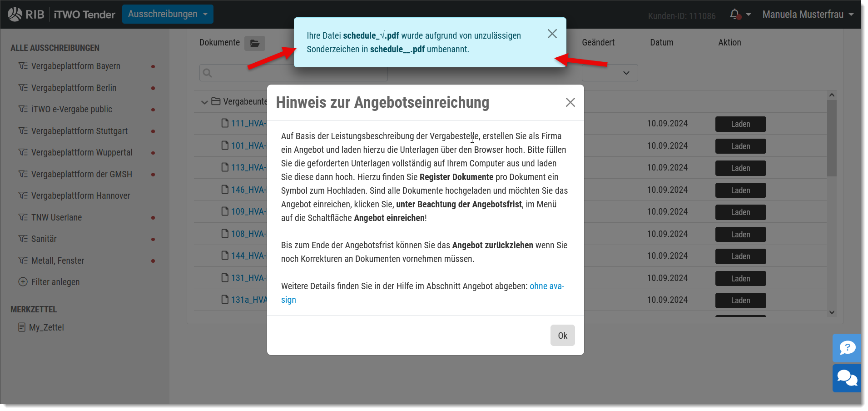Click the Geändert column header

[x=598, y=42]
